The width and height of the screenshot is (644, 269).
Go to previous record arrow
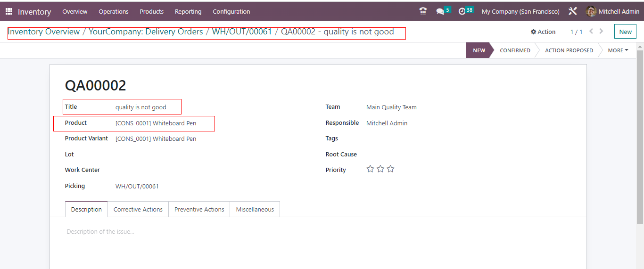pos(591,32)
